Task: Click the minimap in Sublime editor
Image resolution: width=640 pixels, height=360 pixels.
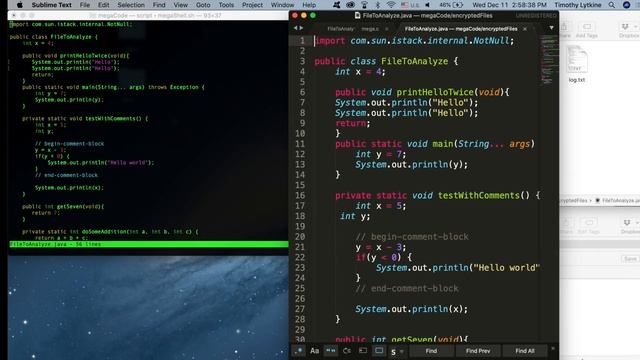Action: (549, 60)
